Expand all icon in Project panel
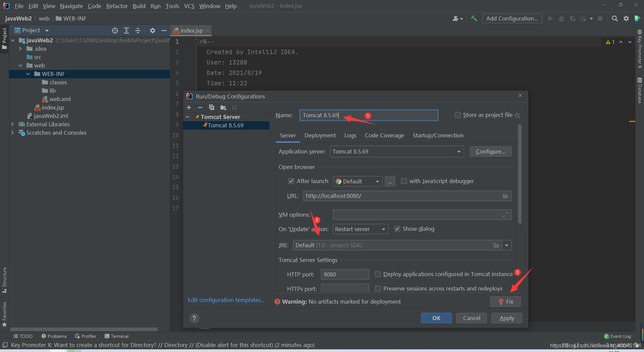This screenshot has height=352, width=644. pos(126,31)
